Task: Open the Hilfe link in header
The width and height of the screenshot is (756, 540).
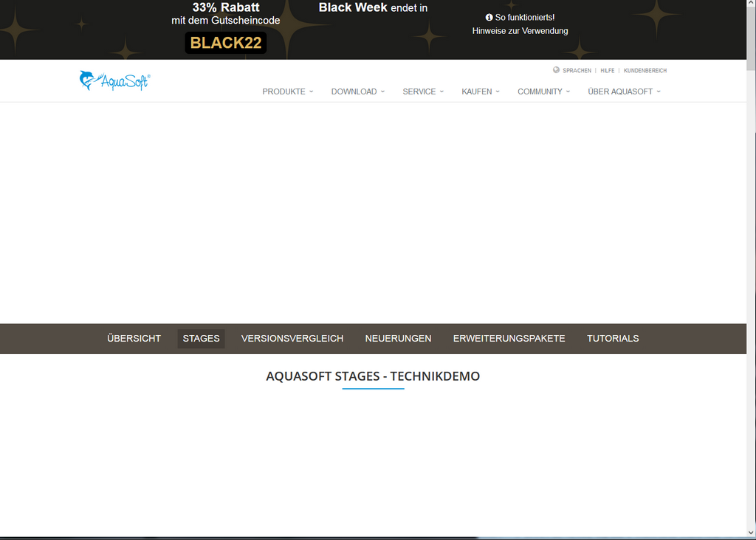Action: click(607, 71)
